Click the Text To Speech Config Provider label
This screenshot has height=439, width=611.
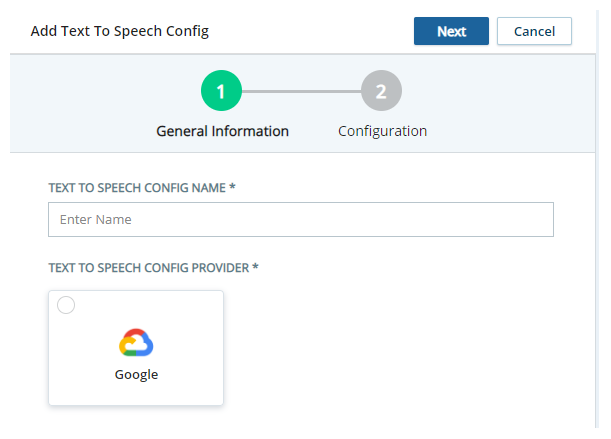click(154, 268)
